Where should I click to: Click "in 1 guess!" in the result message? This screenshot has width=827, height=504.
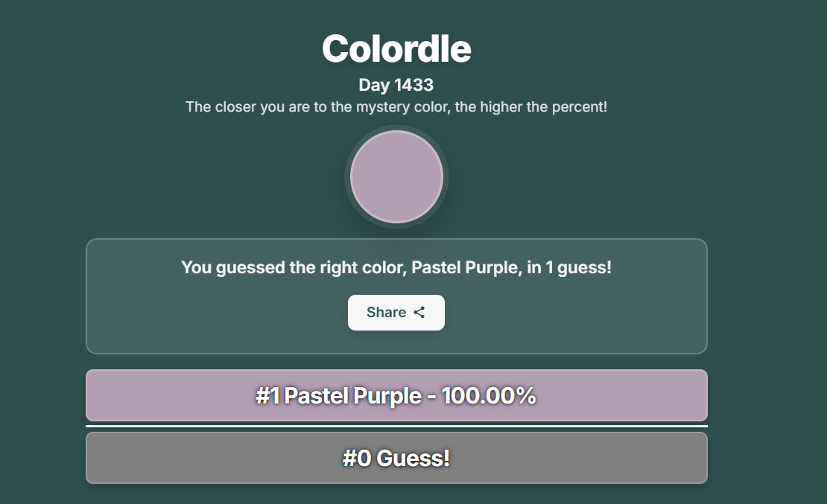point(569,267)
